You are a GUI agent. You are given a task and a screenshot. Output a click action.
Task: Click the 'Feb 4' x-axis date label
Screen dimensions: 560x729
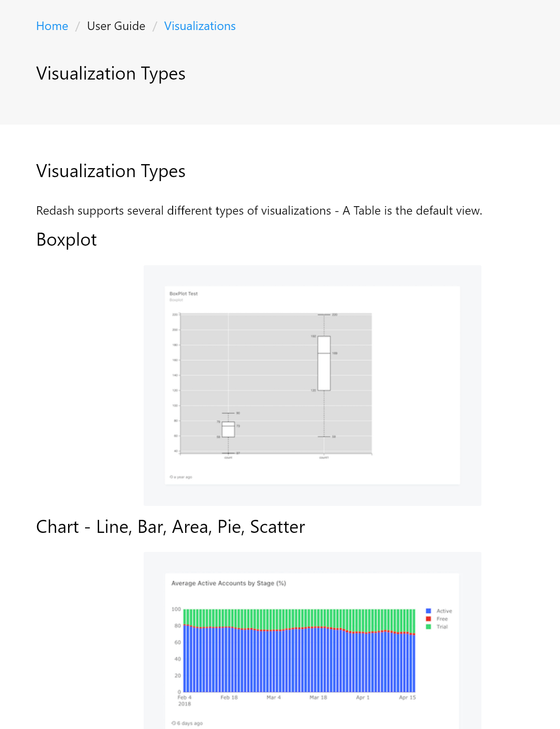(x=184, y=697)
